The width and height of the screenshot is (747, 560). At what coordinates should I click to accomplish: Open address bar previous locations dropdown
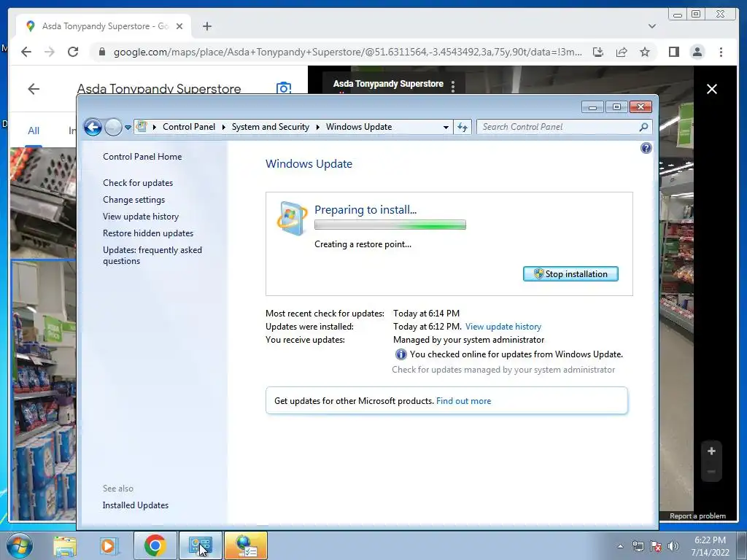(x=446, y=127)
